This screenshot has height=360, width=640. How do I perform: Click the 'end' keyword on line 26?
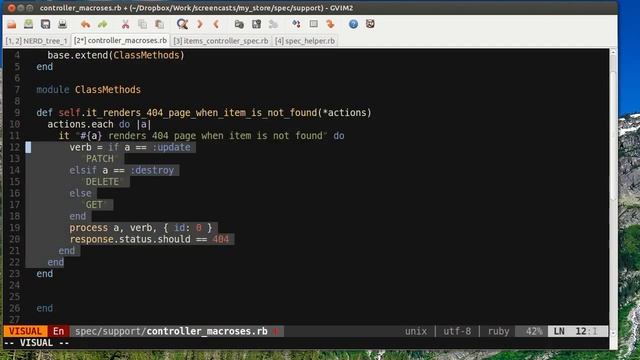click(x=44, y=308)
